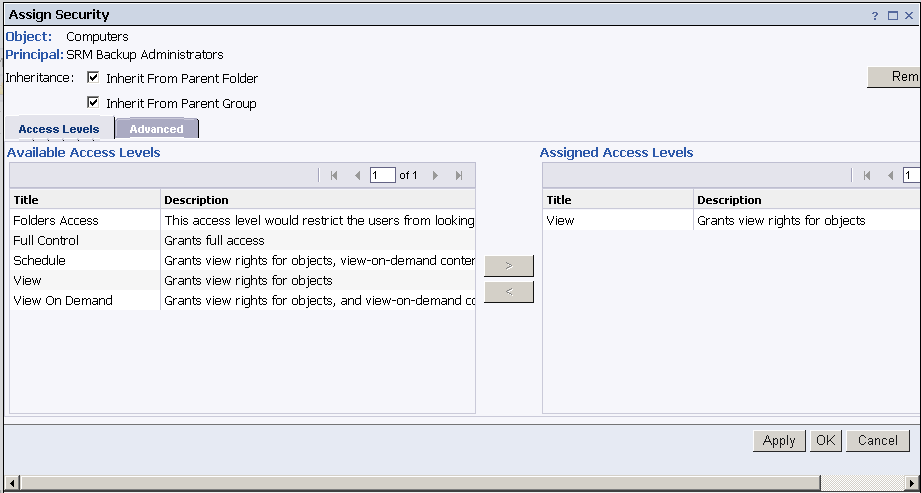
Task: Go to previous page in Assigned Access Levels
Action: [x=890, y=175]
